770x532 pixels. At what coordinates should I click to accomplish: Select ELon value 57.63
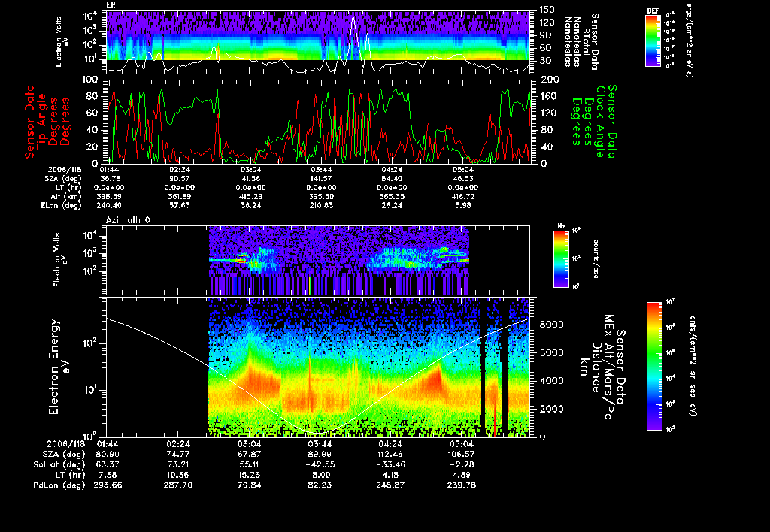point(180,205)
